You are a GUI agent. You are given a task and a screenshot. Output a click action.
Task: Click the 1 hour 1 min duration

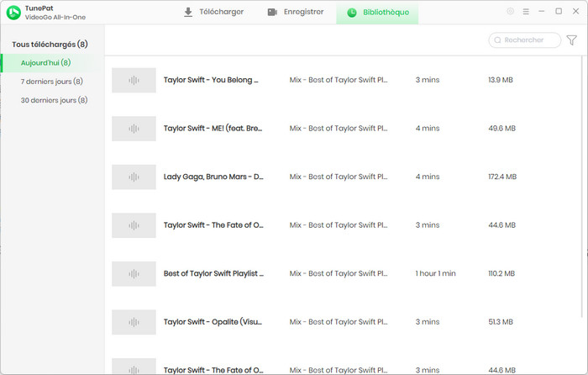tap(435, 273)
